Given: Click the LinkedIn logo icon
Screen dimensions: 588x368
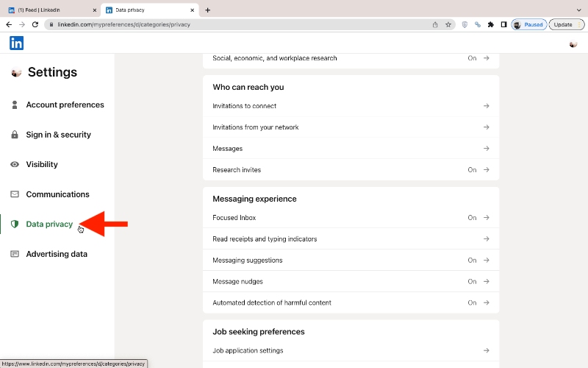Looking at the screenshot, I should (x=16, y=43).
